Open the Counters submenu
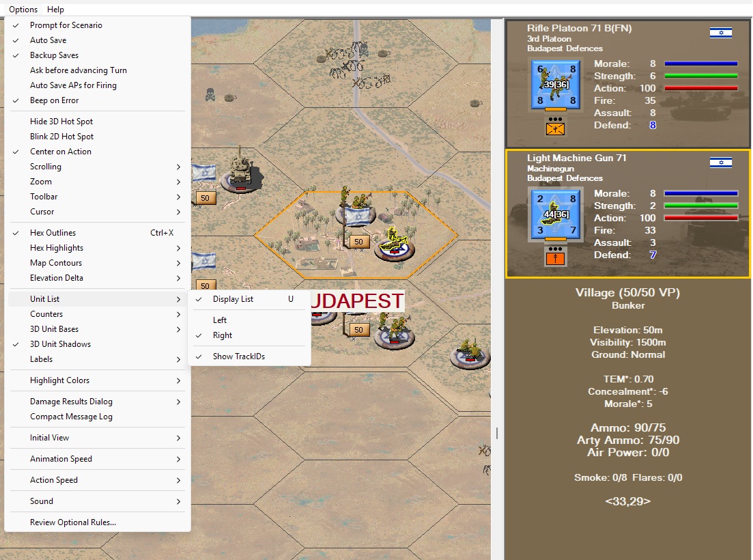The image size is (753, 560). coord(98,313)
